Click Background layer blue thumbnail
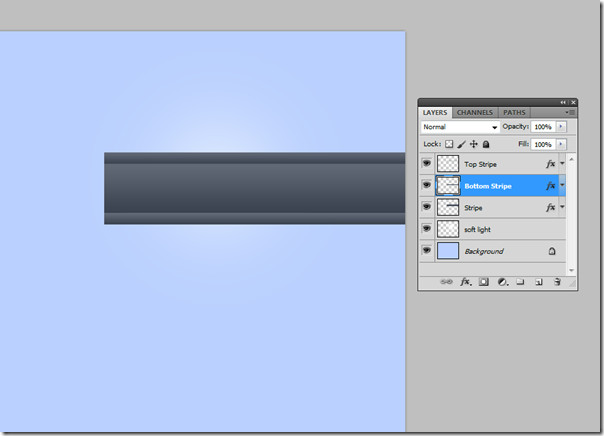 448,251
